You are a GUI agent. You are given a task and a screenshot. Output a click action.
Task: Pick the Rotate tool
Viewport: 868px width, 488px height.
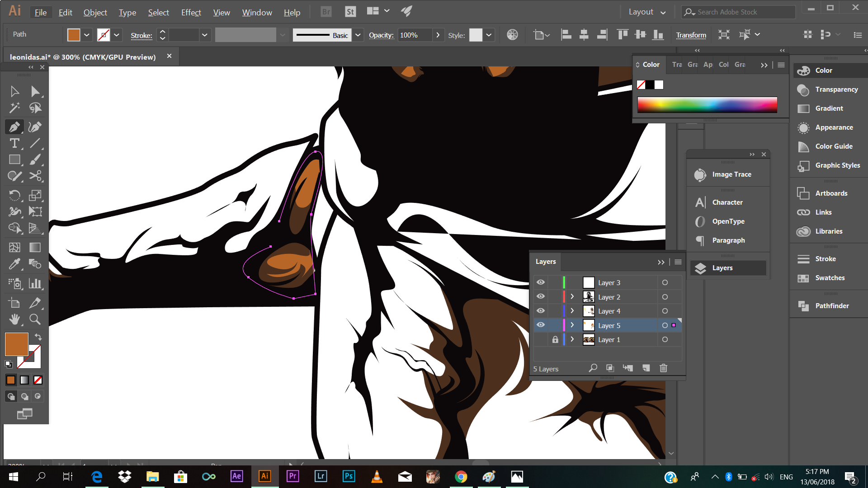click(14, 195)
